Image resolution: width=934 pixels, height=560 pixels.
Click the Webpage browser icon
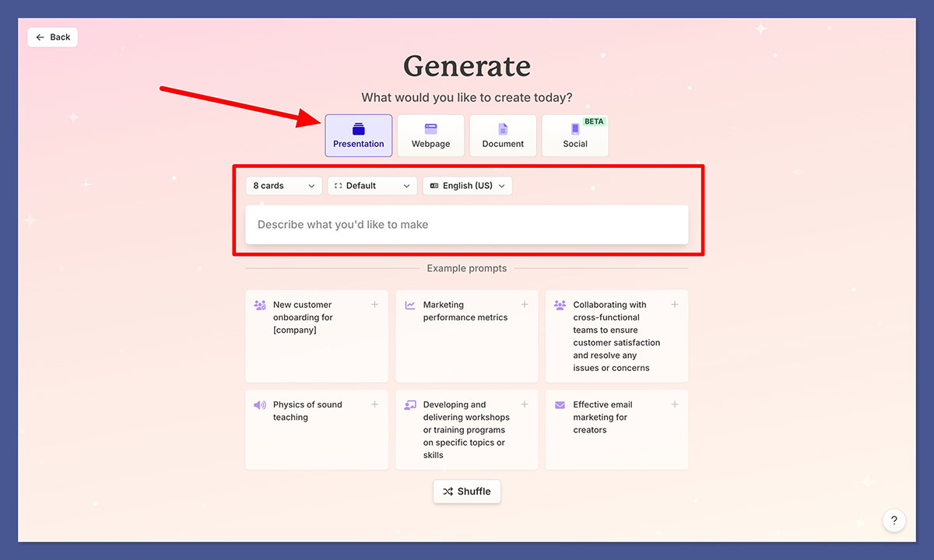(430, 128)
